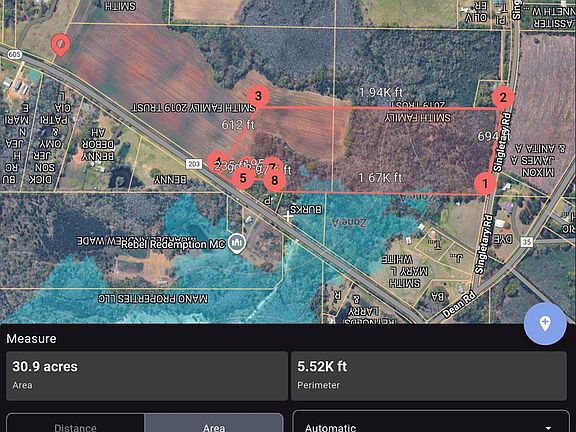Click the 5.52K ft perimeter card
Screen dimensions: 576x432
click(429, 376)
